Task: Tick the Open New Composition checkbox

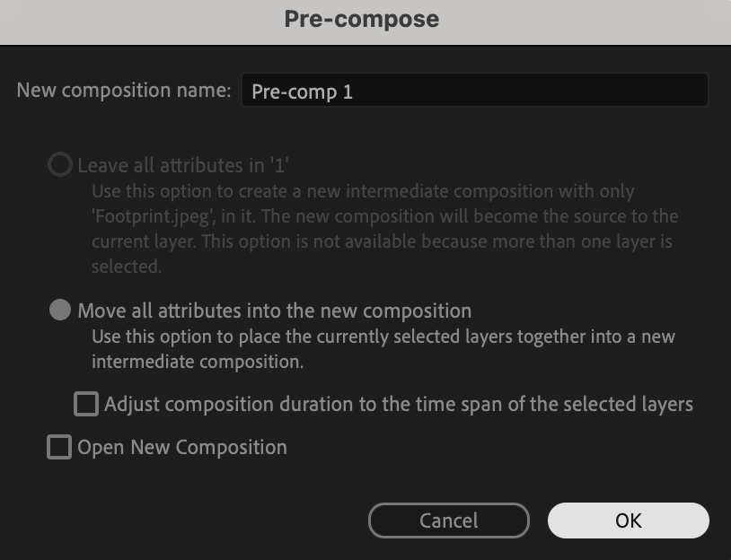Action: point(59,447)
